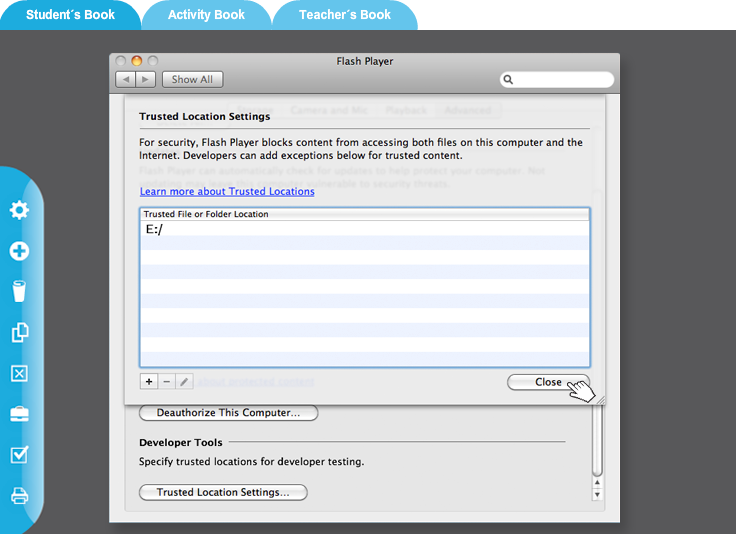Viewport: 736px width, 534px height.
Task: Add a trusted location with plus button
Action: pos(149,381)
